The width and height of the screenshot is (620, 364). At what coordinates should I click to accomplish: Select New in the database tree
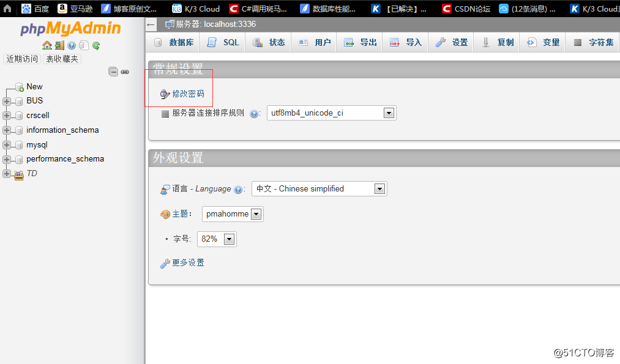pos(34,86)
